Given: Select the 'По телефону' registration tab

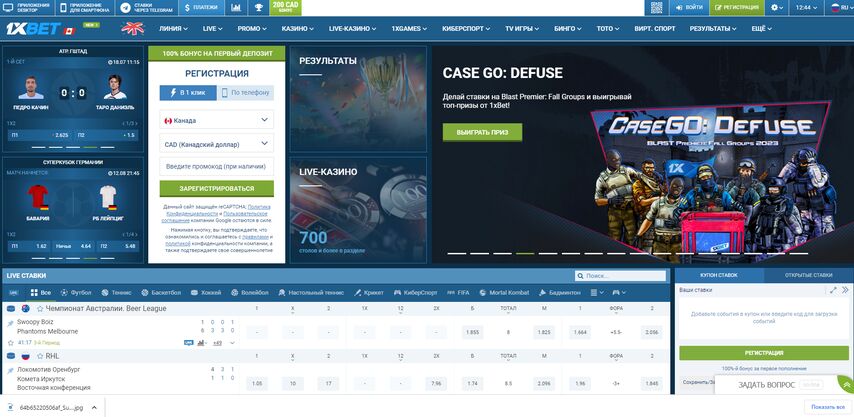Looking at the screenshot, I should click(x=246, y=93).
